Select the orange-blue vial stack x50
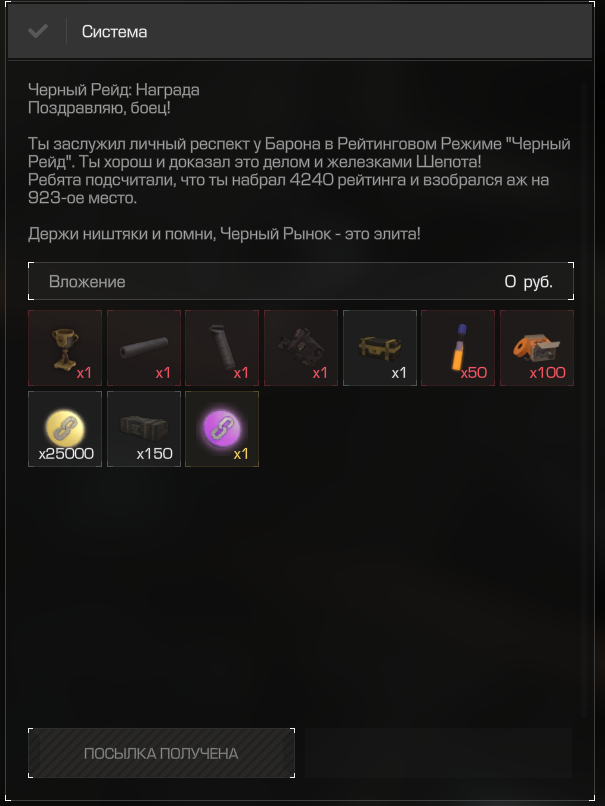The image size is (605, 806). [x=458, y=347]
